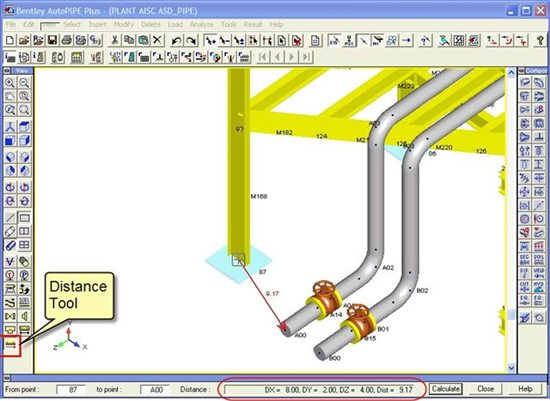The image size is (550, 401).
Task: Open the Tools menu
Action: point(228,25)
